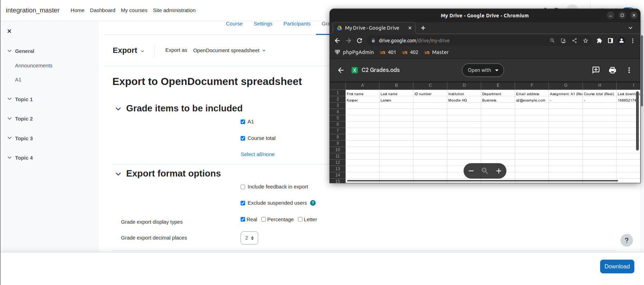Open the Master bookmark
The width and height of the screenshot is (644, 285).
[436, 52]
